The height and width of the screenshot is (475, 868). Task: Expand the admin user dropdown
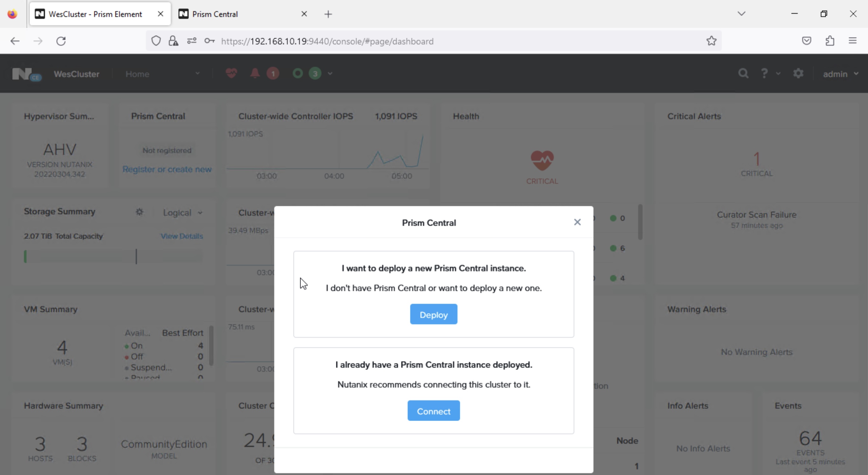pos(840,74)
